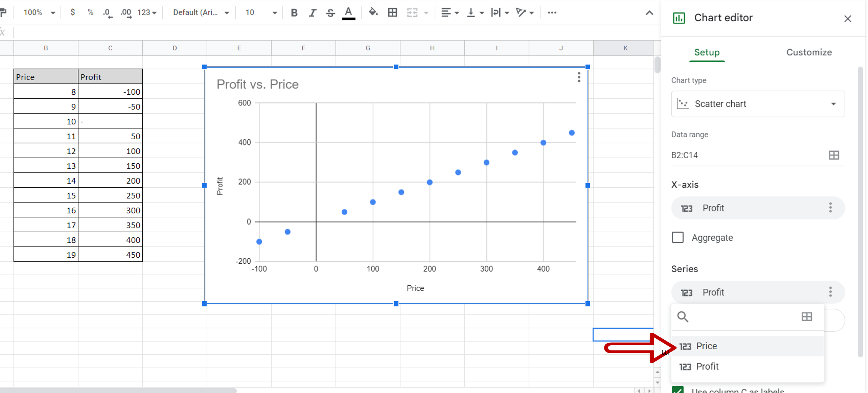The height and width of the screenshot is (393, 868).
Task: Open horizontal align dropdown
Action: coord(450,13)
